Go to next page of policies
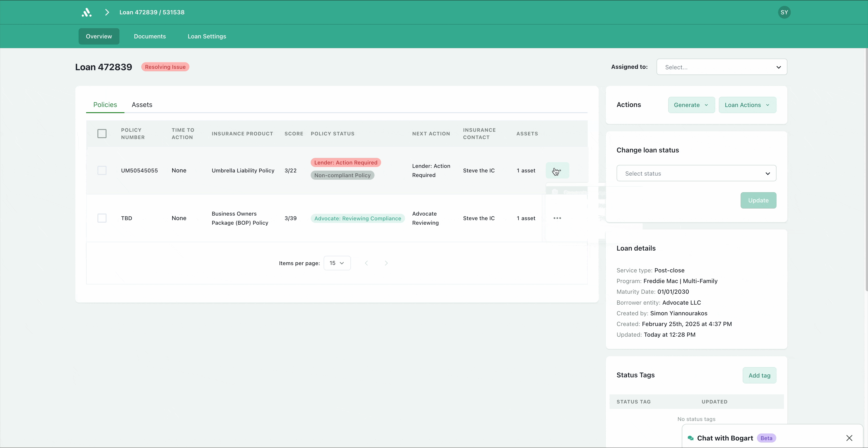This screenshot has height=448, width=868. coord(386,263)
